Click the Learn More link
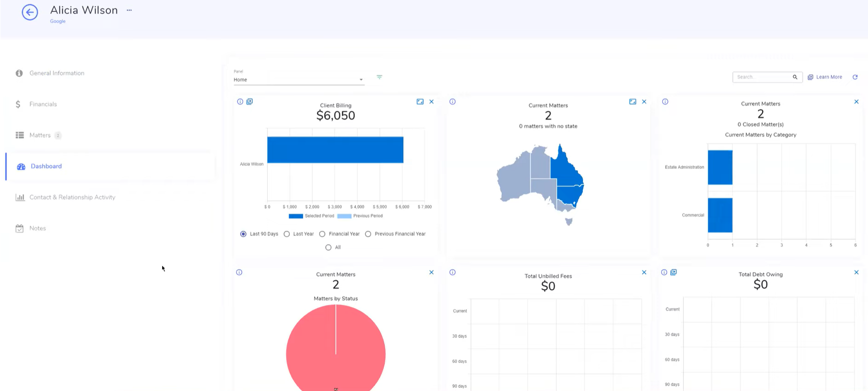 pyautogui.click(x=829, y=77)
